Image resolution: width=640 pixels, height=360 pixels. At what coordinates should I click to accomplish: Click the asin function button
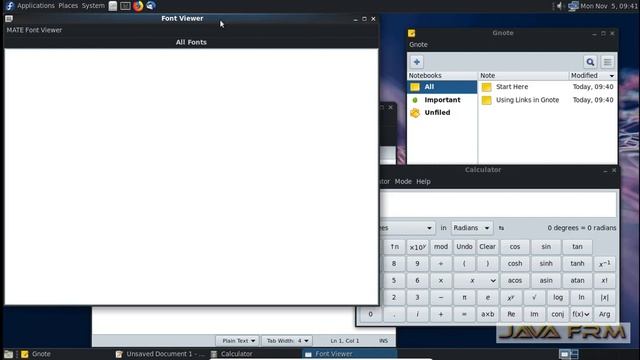[x=546, y=281]
